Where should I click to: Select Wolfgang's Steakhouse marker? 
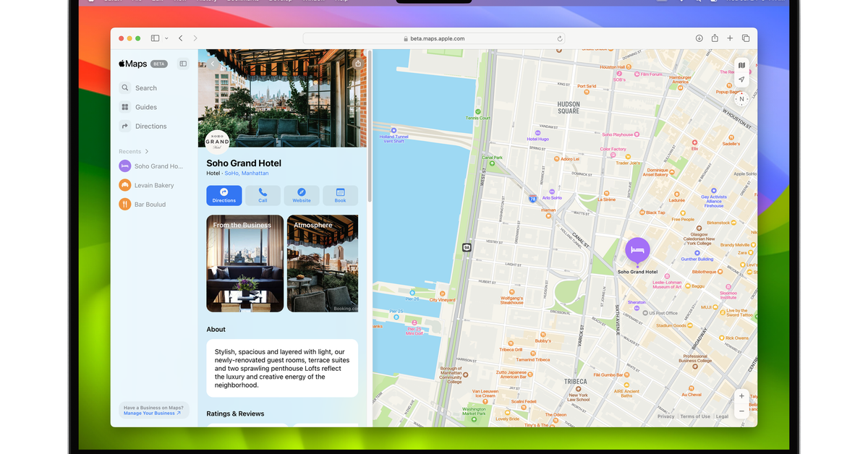(511, 296)
